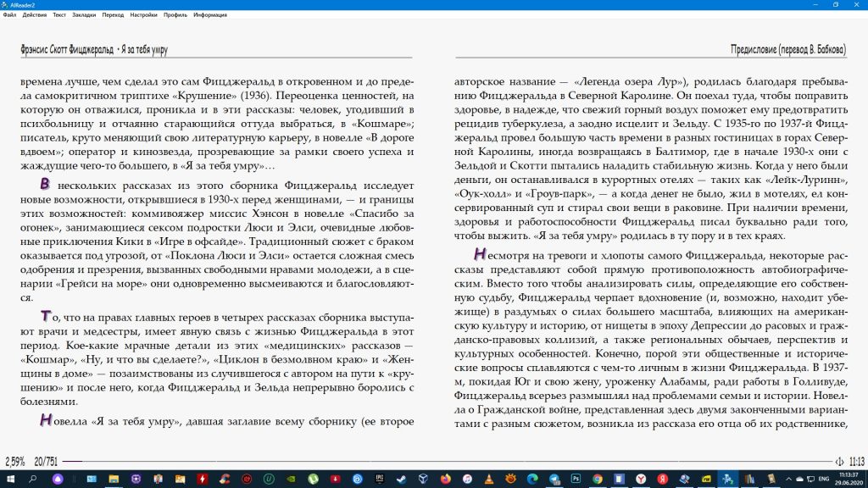Screen dimensions: 868x488
Task: Click the Windows Start button
Action: tap(9, 480)
